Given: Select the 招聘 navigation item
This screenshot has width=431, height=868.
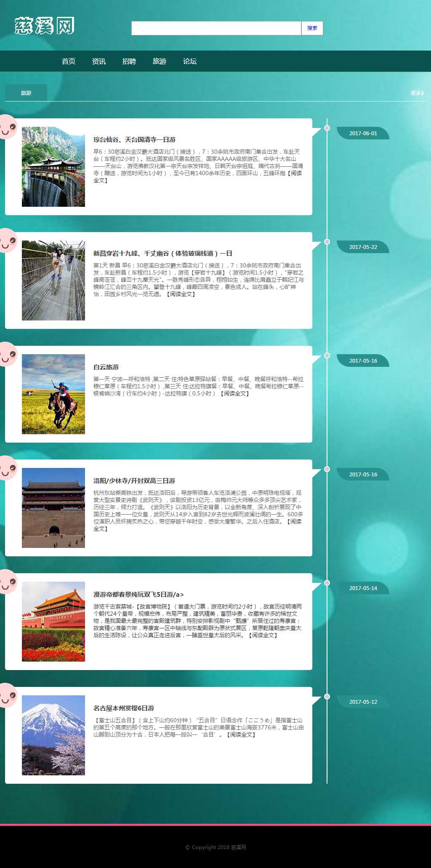Looking at the screenshot, I should click(129, 61).
